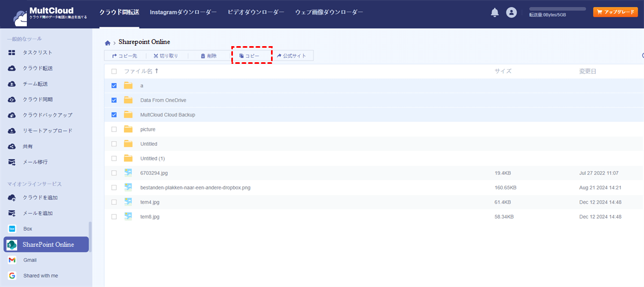Click the 19.4KB size value
Screen dimensions: 644x287
(503, 173)
